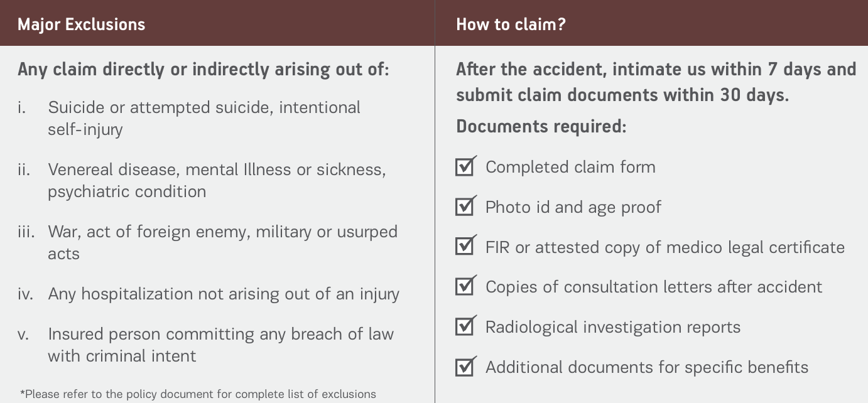Select the breach of law exclusion item
The image size is (868, 403).
(x=220, y=345)
